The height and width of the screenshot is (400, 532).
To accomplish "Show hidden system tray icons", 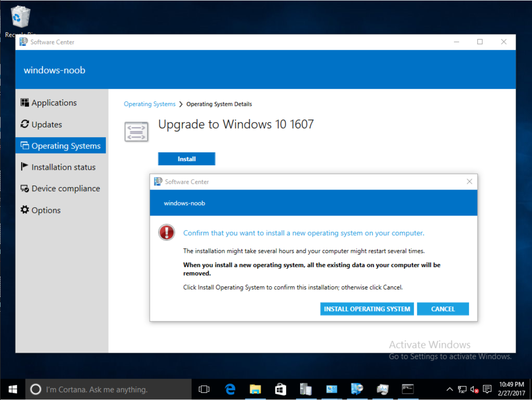I will [x=449, y=389].
